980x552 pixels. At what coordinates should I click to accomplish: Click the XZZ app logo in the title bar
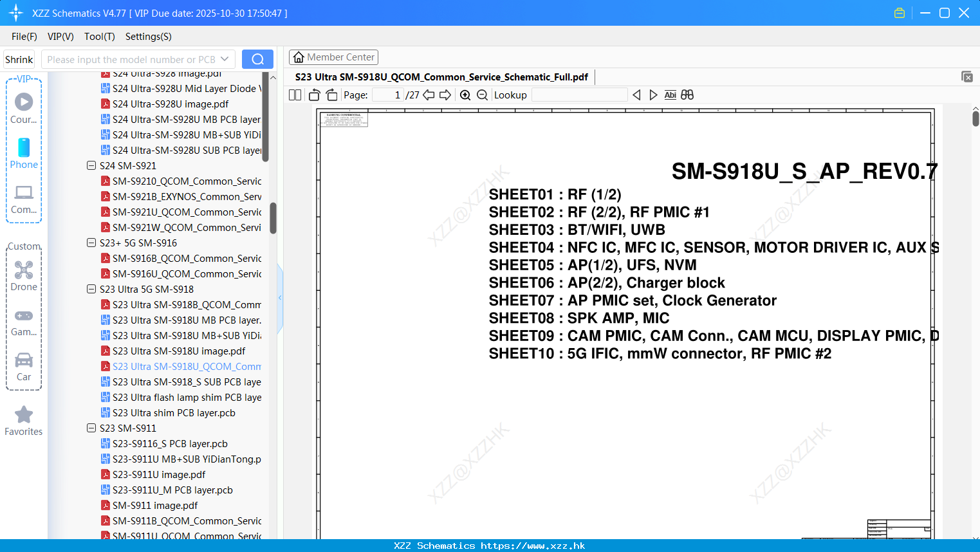click(x=16, y=13)
